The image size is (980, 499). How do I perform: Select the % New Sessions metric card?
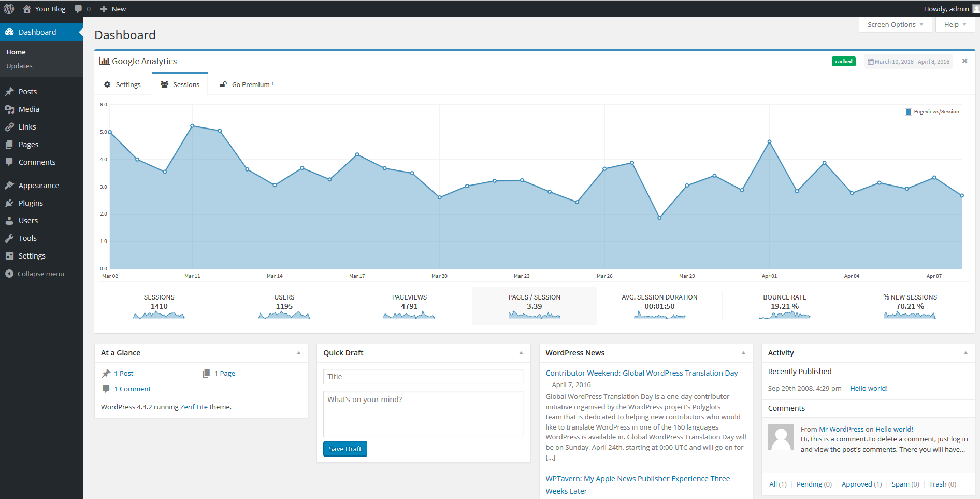[x=910, y=306]
